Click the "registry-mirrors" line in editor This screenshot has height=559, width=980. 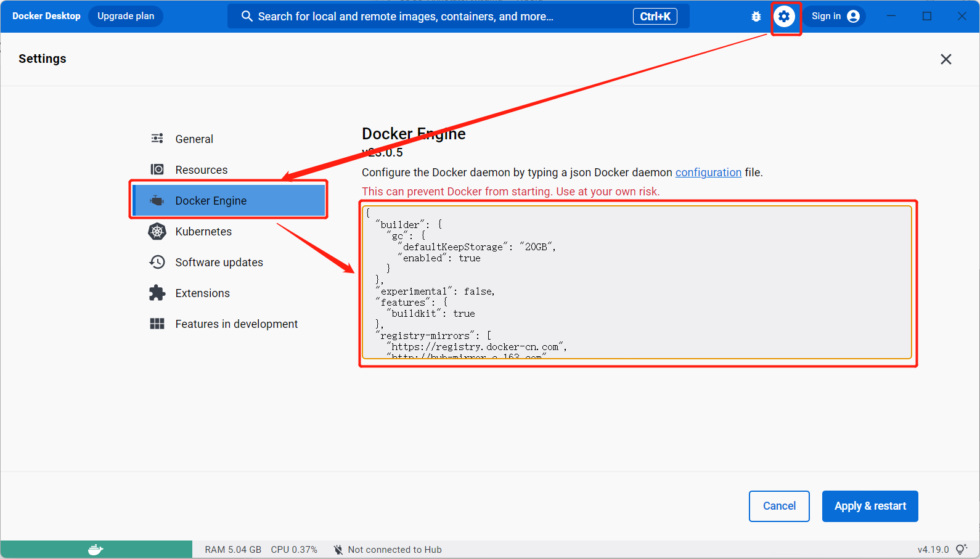click(x=433, y=336)
